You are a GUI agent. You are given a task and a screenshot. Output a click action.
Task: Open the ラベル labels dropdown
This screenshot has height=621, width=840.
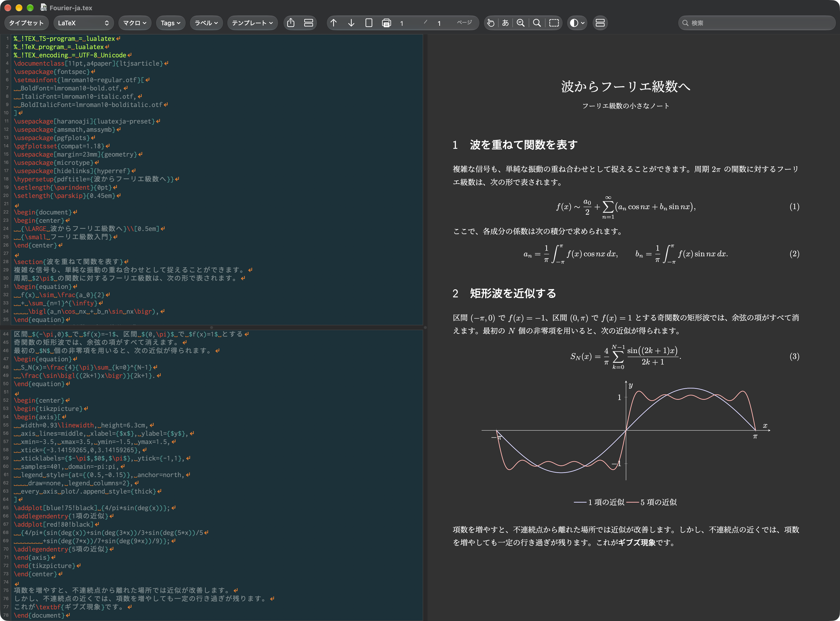click(206, 23)
